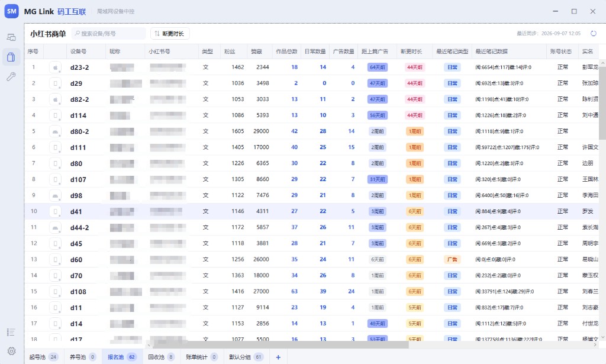
Task: Open the 账单统计 tab
Action: click(x=201, y=357)
